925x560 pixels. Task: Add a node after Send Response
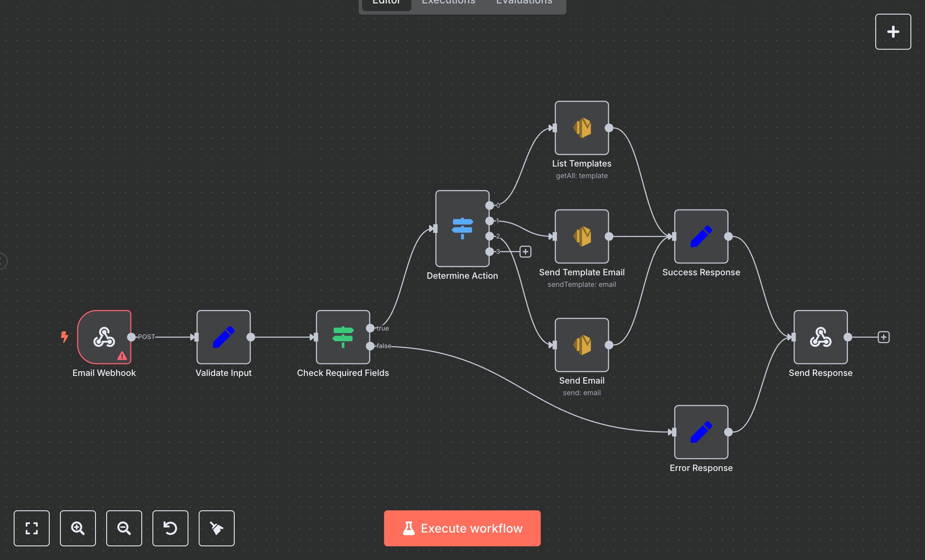[883, 337]
